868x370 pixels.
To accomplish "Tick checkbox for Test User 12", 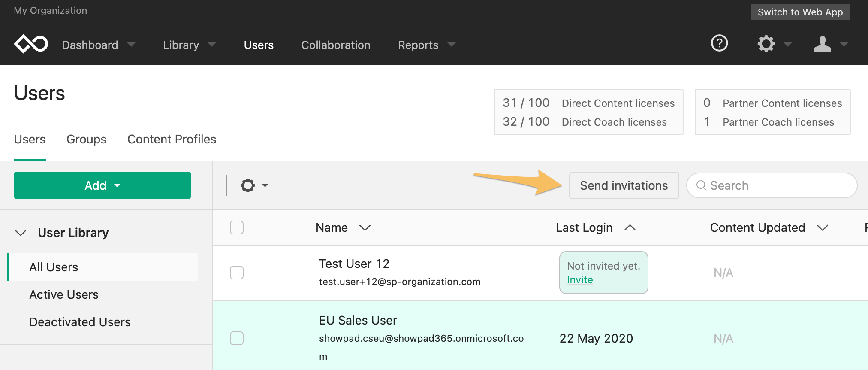I will 237,273.
